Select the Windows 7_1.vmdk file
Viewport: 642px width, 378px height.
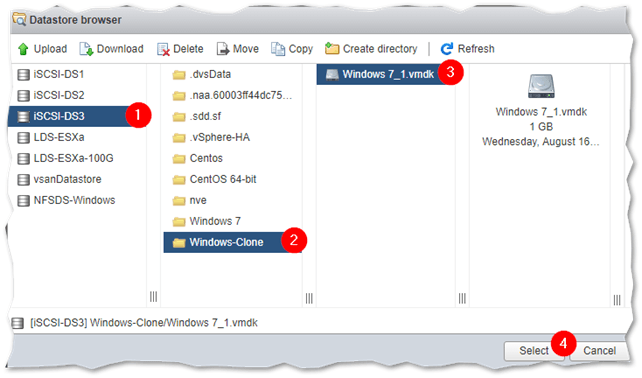click(x=385, y=75)
